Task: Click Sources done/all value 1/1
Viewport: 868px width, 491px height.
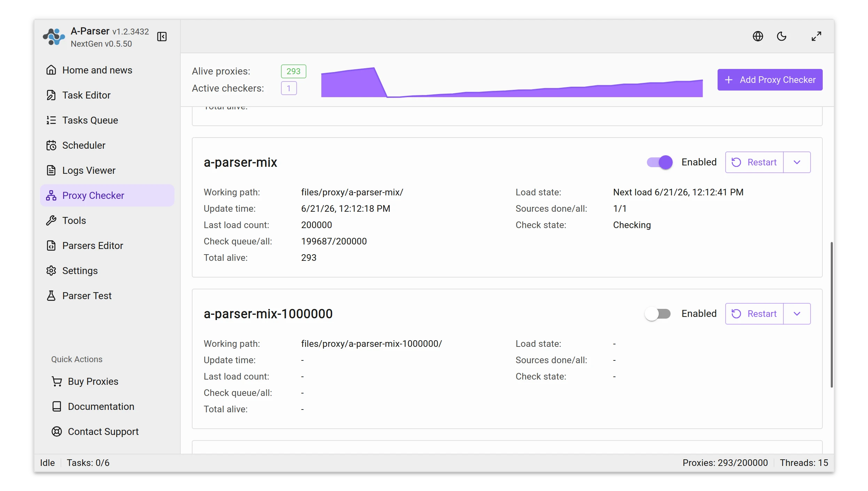Action: click(x=620, y=209)
